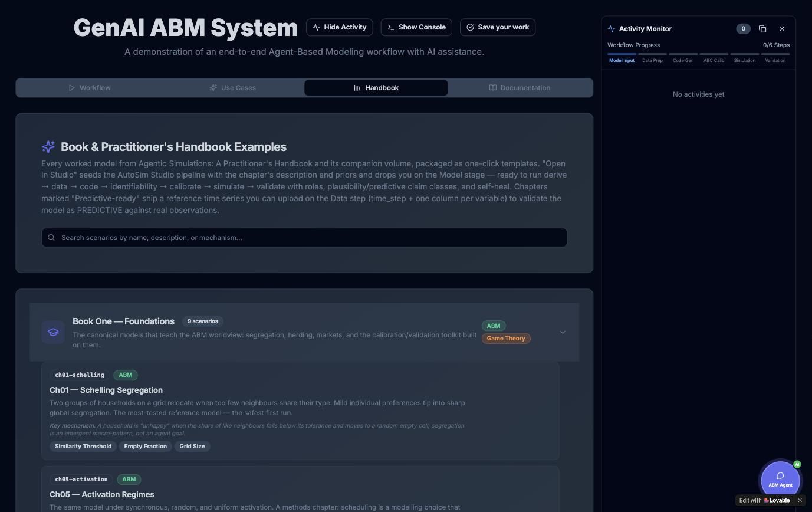Click the sparkle icon on Use Cases tab
Screen dimensions: 812x512
(213, 88)
